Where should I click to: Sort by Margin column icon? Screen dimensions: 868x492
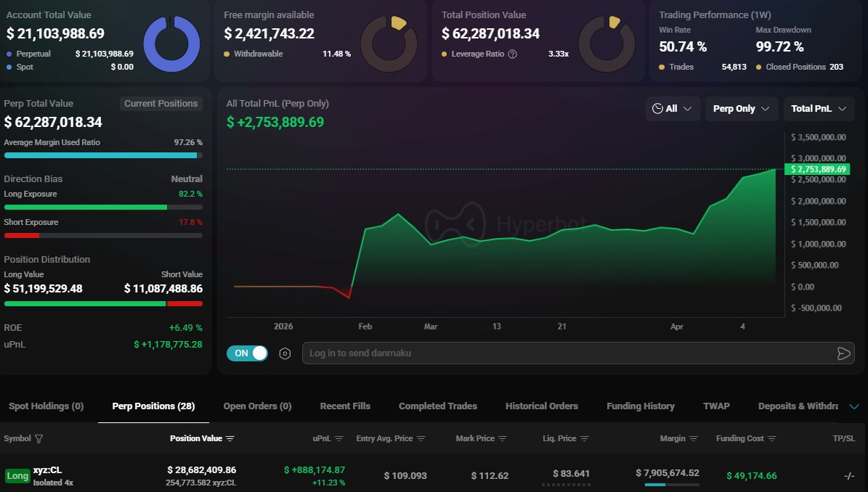pyautogui.click(x=694, y=438)
